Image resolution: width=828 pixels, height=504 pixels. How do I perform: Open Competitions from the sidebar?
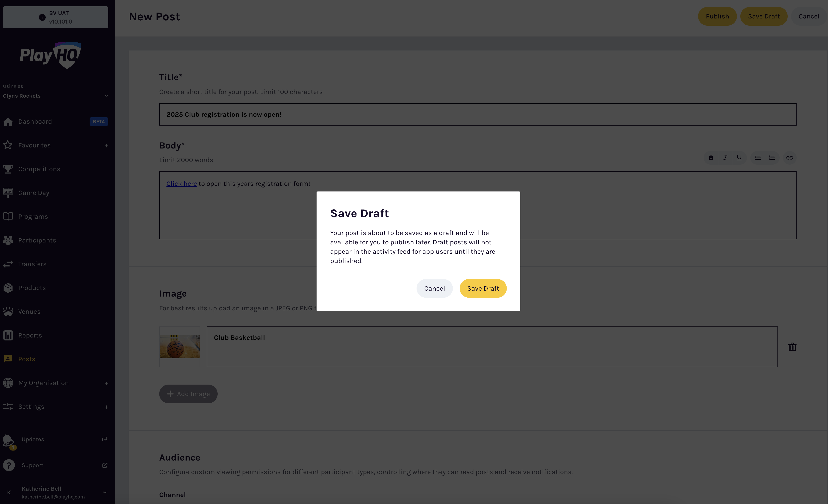(x=39, y=169)
